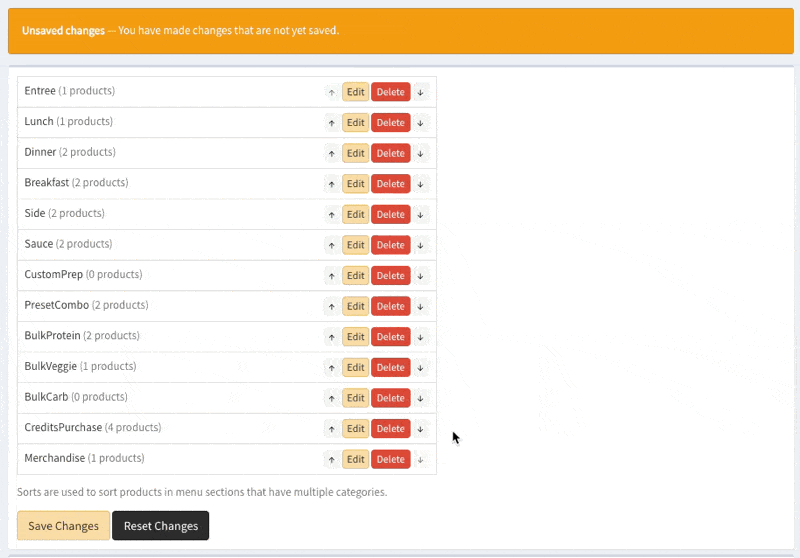Move CustomPrep up one position
This screenshot has height=558, width=800.
[332, 276]
